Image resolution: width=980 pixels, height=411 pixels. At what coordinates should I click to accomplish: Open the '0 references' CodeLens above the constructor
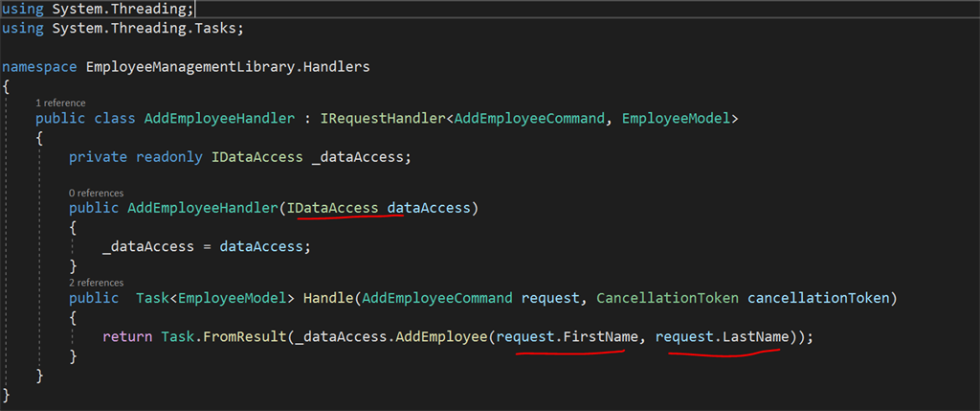coord(97,193)
